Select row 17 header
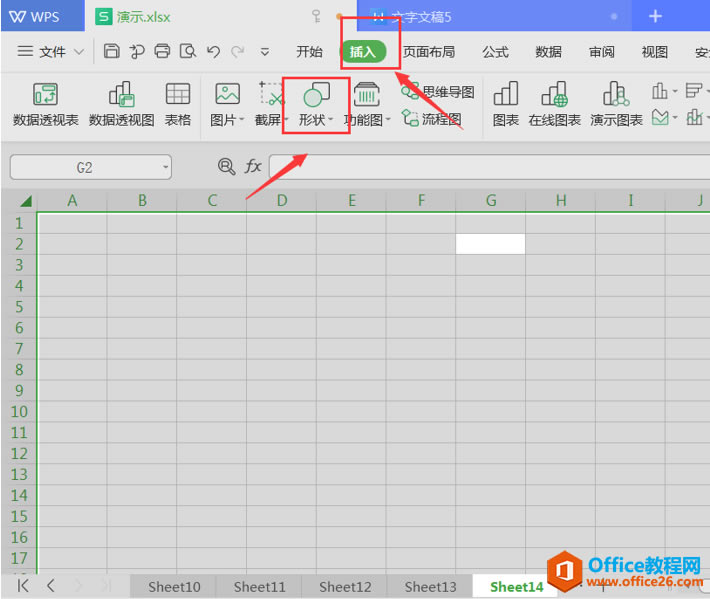Viewport: 710px width, 599px height. tap(19, 558)
